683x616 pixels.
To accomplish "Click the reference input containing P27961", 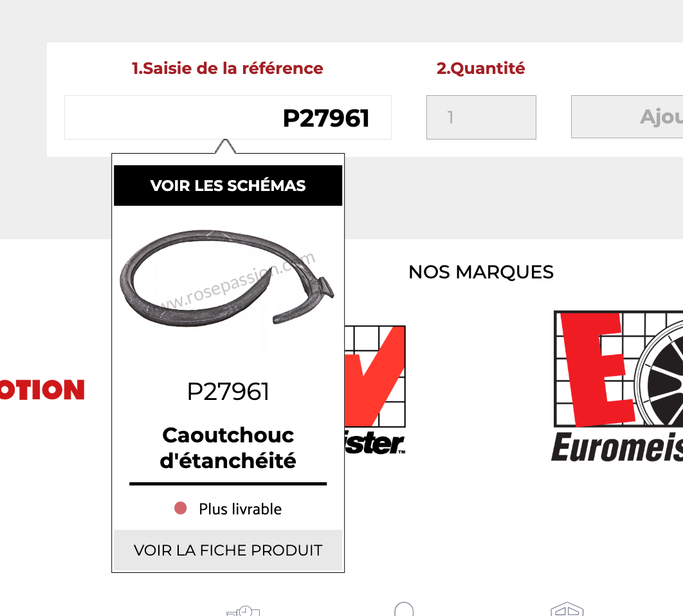I will tap(228, 118).
